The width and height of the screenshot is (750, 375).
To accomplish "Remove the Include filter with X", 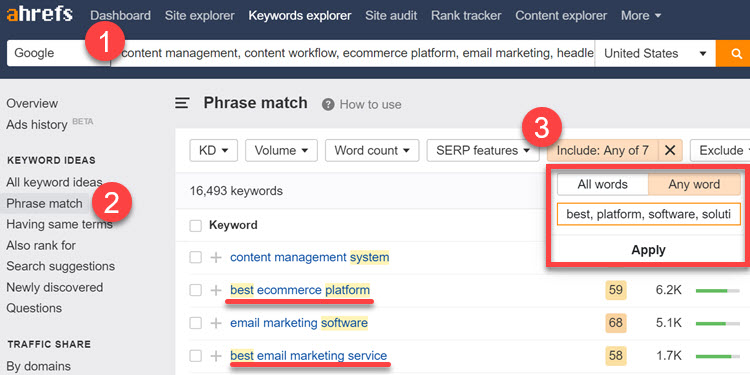I will (x=670, y=150).
